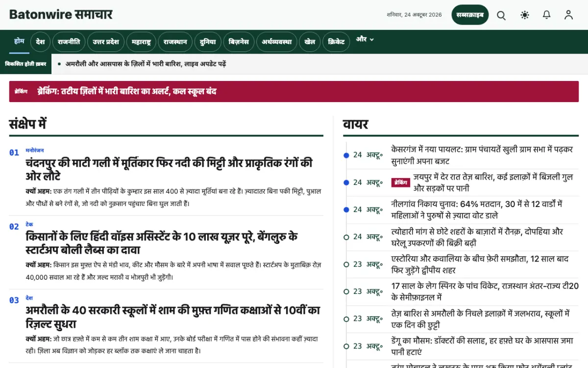Open headline about चंदनपुर की माटी गली
Image resolution: width=588 pixels, height=368 pixels.
[169, 169]
